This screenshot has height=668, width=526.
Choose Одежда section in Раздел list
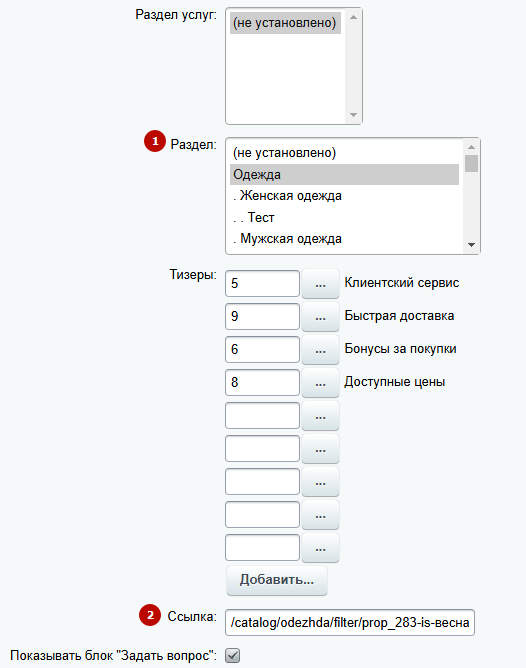344,175
